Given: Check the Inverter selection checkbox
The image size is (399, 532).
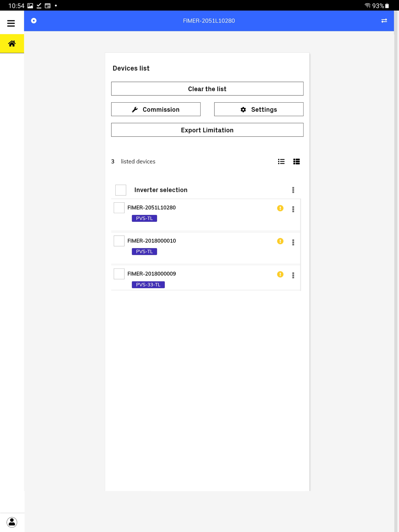Looking at the screenshot, I should (121, 190).
